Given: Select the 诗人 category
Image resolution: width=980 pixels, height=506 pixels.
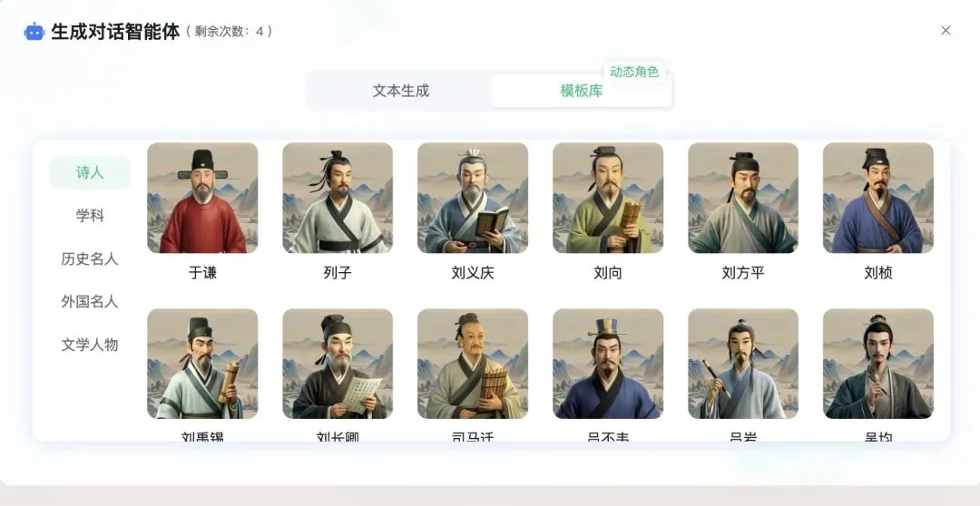Looking at the screenshot, I should point(90,172).
